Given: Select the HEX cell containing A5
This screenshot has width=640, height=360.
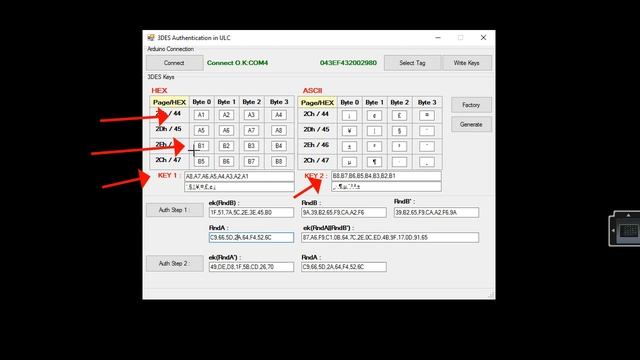Looking at the screenshot, I should [x=201, y=131].
